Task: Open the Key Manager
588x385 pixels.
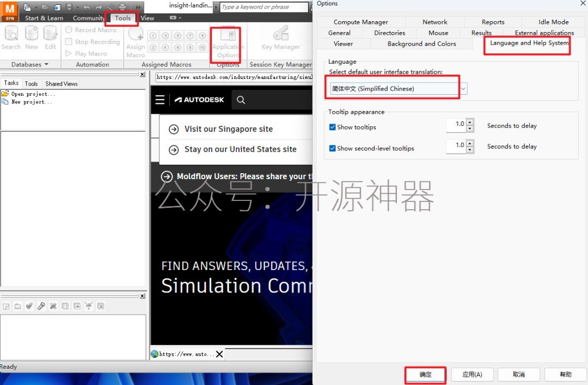Action: coord(281,38)
